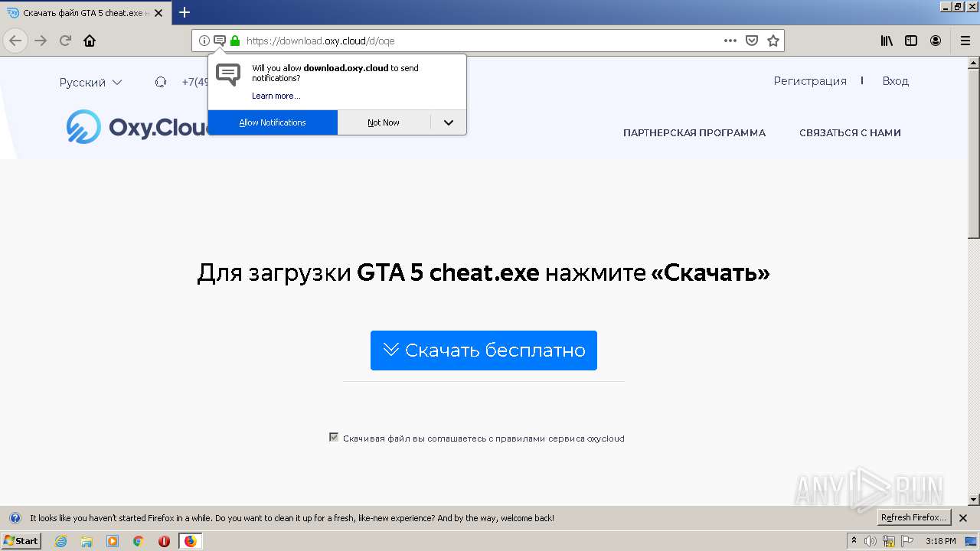Screen dimensions: 980x551
Task: Bookmark this page with the star icon
Action: (773, 41)
